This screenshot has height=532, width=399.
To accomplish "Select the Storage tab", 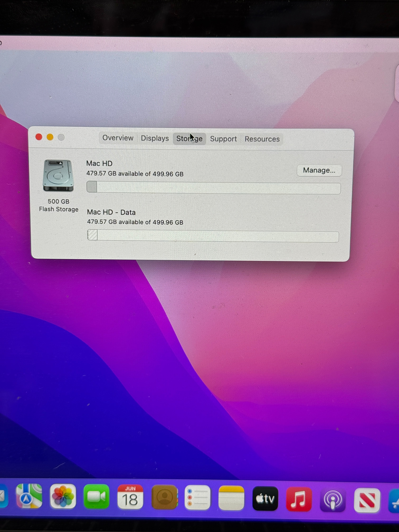I will coord(189,139).
